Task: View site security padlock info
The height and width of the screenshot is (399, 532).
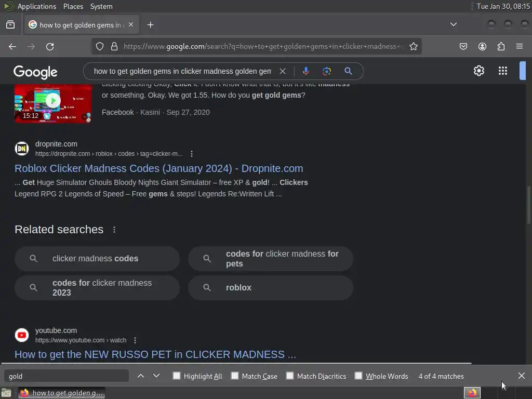Action: tap(114, 46)
